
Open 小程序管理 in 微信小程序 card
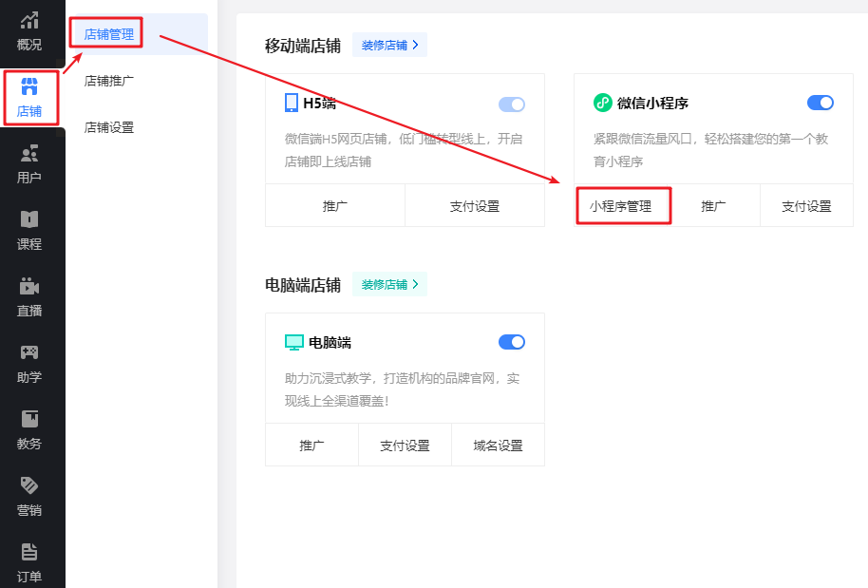coord(620,206)
